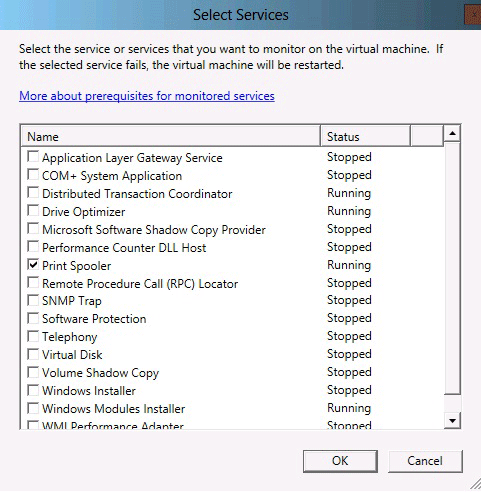The image size is (481, 492).
Task: Check Microsoft Software Shadow Copy Provider
Action: tap(33, 229)
